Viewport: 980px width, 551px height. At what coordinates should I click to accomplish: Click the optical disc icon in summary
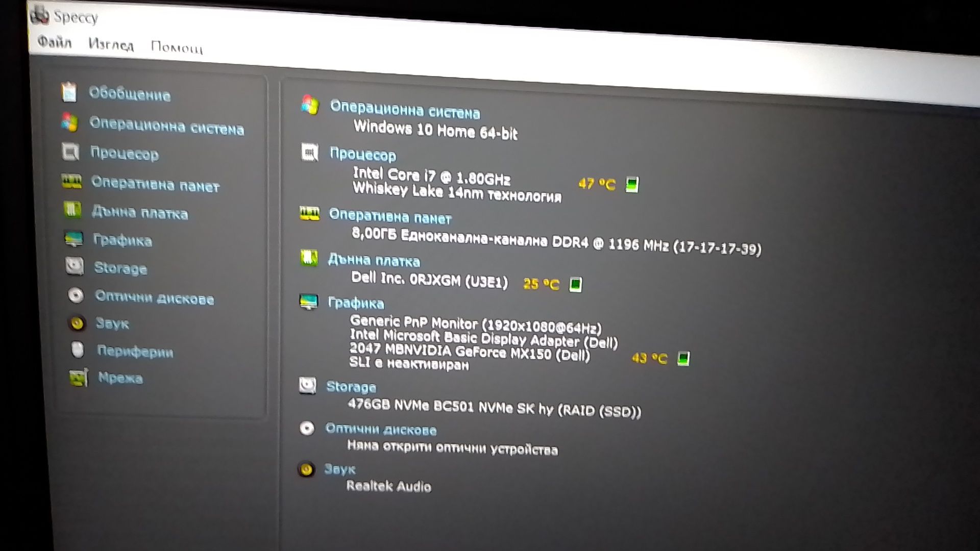pos(307,428)
